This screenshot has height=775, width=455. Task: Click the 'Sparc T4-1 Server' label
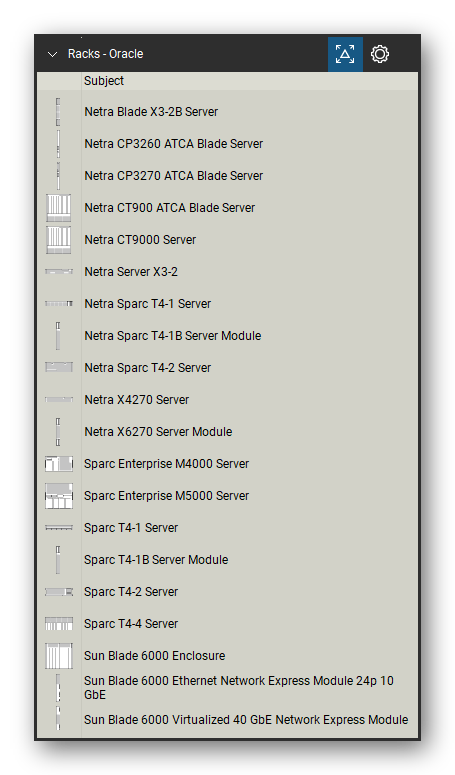pyautogui.click(x=131, y=528)
